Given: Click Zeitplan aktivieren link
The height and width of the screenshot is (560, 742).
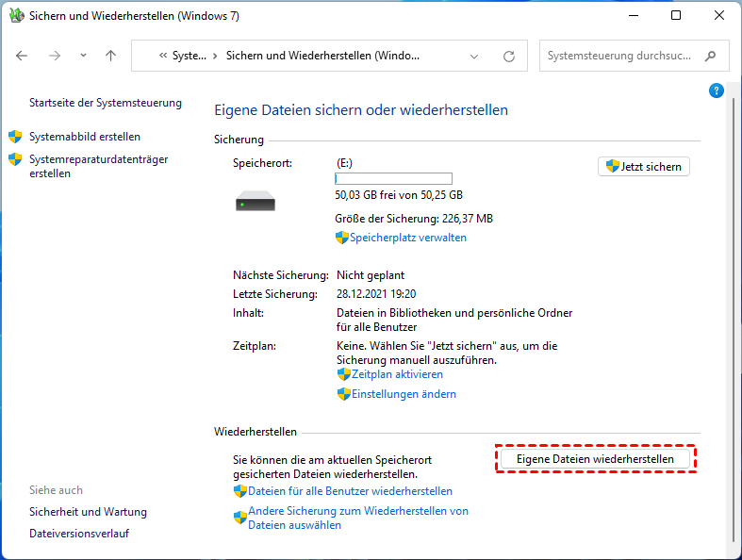Looking at the screenshot, I should coord(397,374).
